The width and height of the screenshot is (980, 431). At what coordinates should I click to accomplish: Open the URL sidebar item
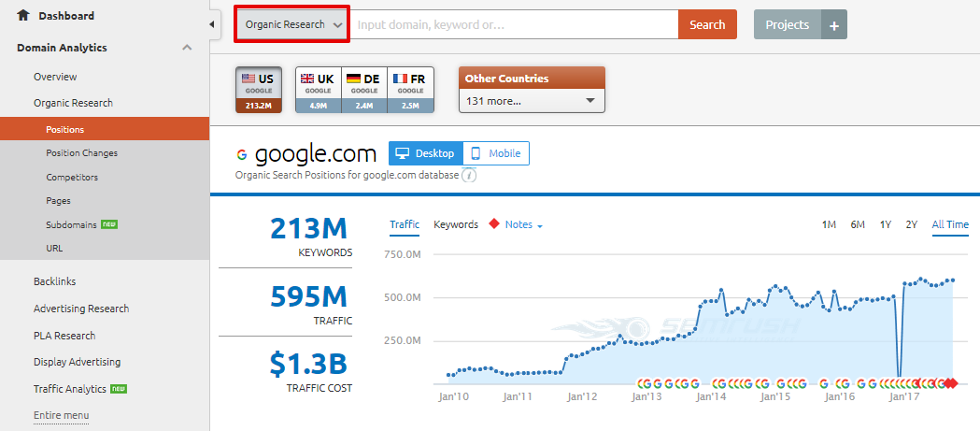pos(54,249)
